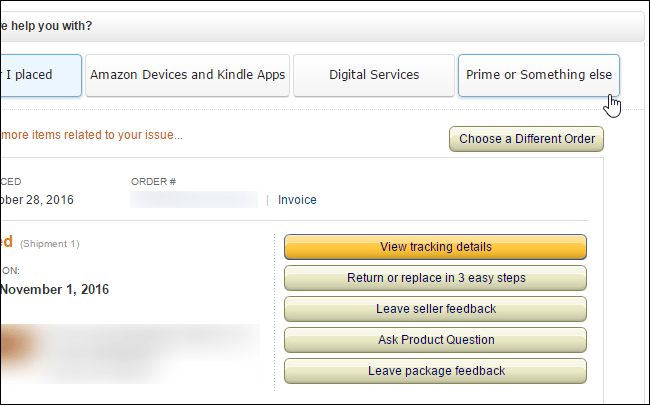Choose Leave package feedback
650x405 pixels.
[x=435, y=371]
